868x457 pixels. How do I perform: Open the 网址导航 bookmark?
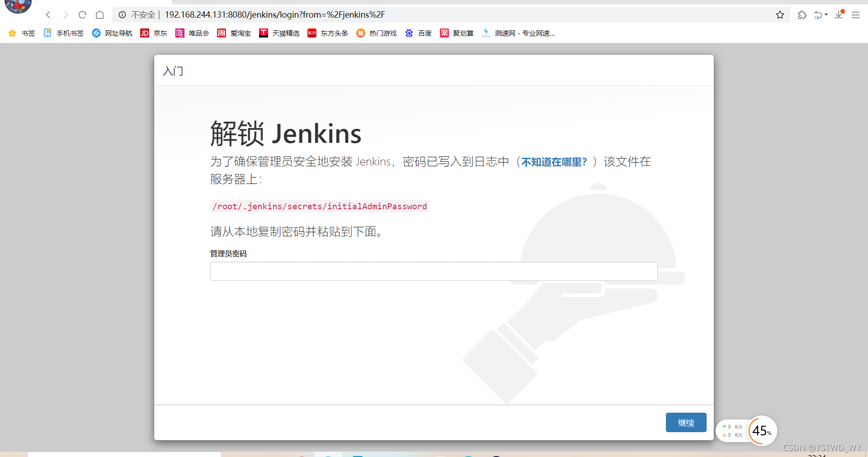[x=112, y=33]
